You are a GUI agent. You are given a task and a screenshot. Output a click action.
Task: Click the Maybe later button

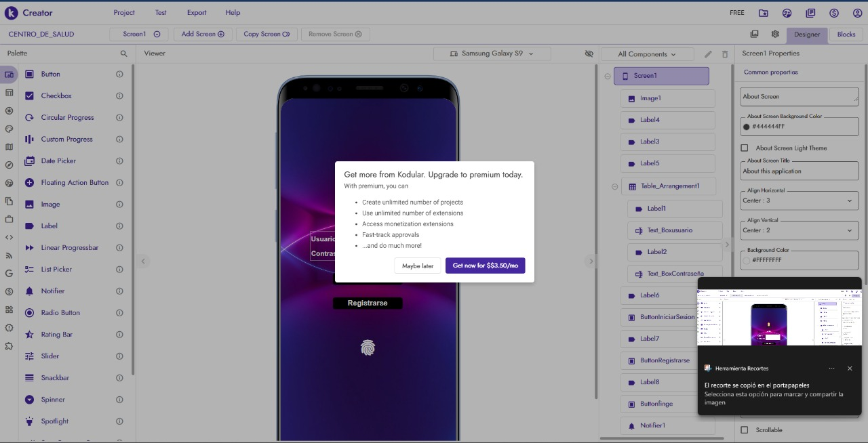click(x=418, y=266)
